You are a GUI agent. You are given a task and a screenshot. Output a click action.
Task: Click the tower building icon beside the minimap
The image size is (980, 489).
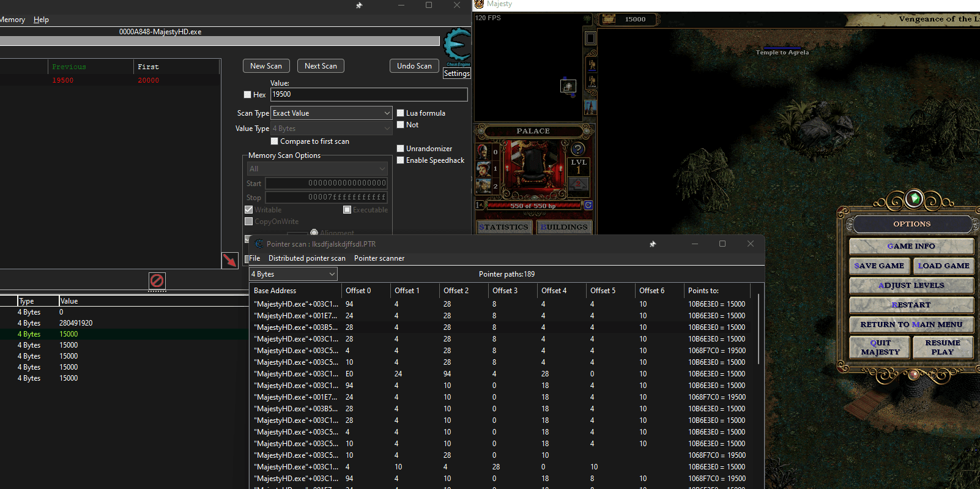tap(590, 107)
